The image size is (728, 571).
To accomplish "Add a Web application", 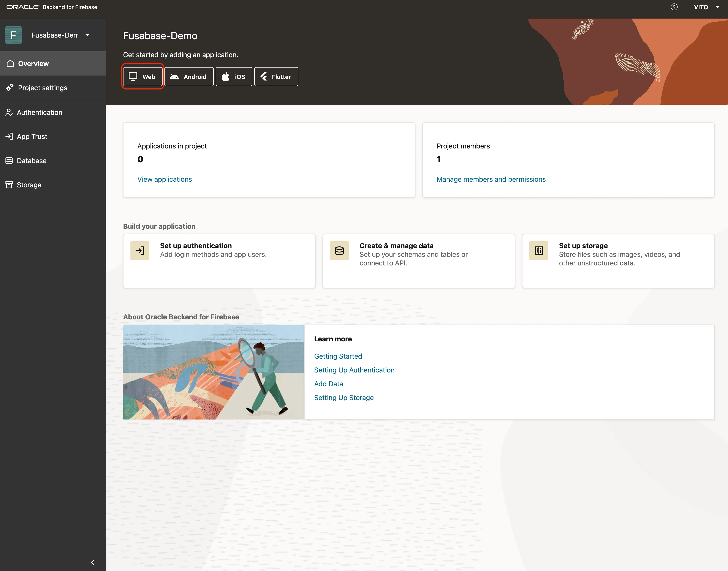I will point(143,77).
